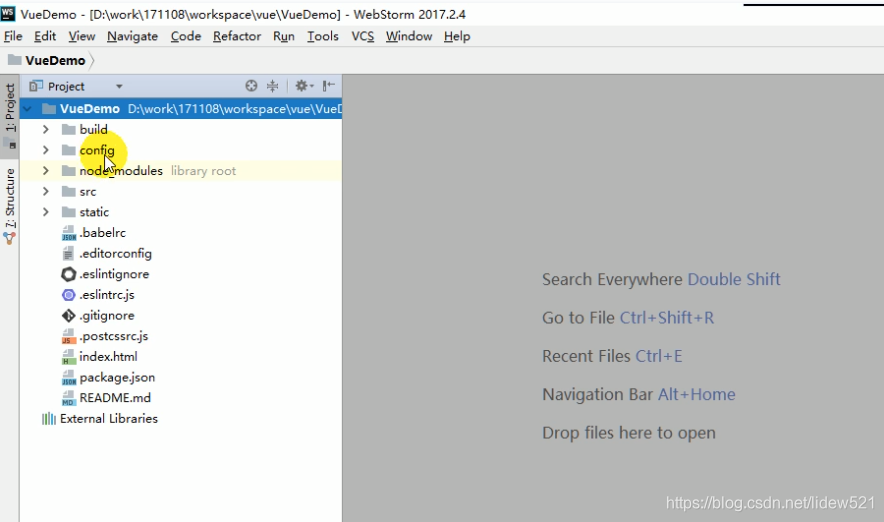Screen dimensions: 884x522
Task: Open the Tools menu
Action: [x=322, y=36]
